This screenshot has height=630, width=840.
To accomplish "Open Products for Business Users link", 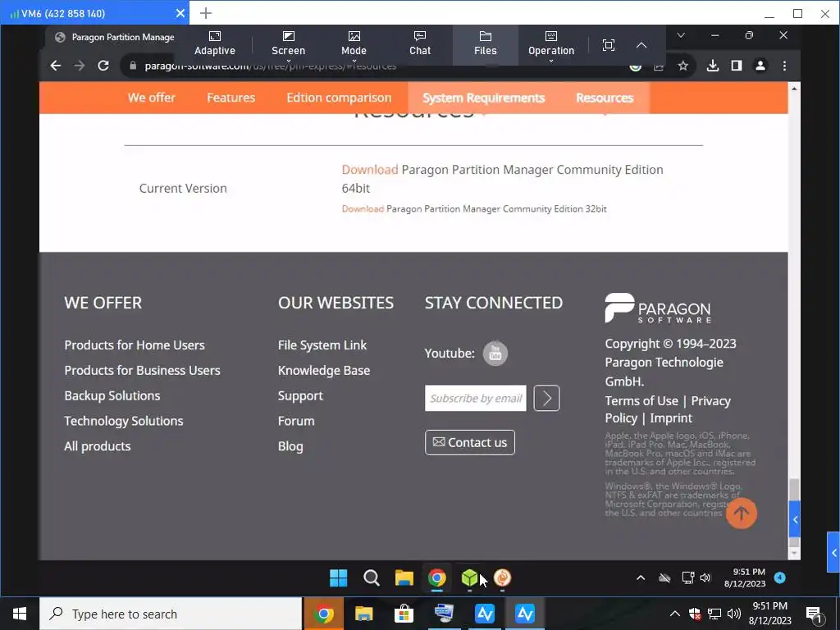I will click(142, 370).
